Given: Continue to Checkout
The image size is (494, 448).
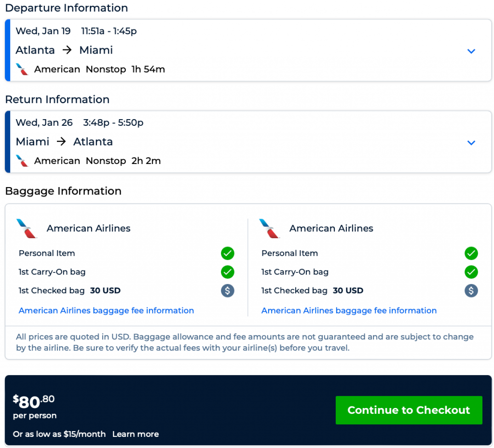Looking at the screenshot, I should [x=409, y=410].
